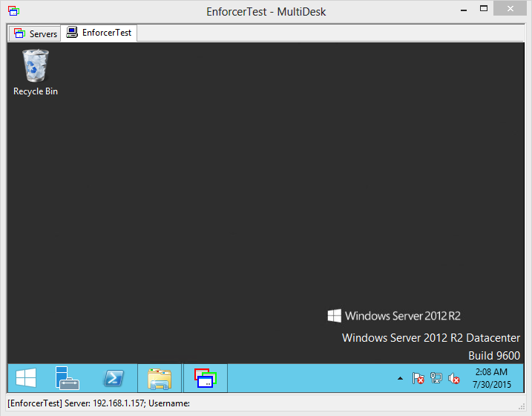Click the network status tray icon
The image size is (532, 416).
(436, 378)
